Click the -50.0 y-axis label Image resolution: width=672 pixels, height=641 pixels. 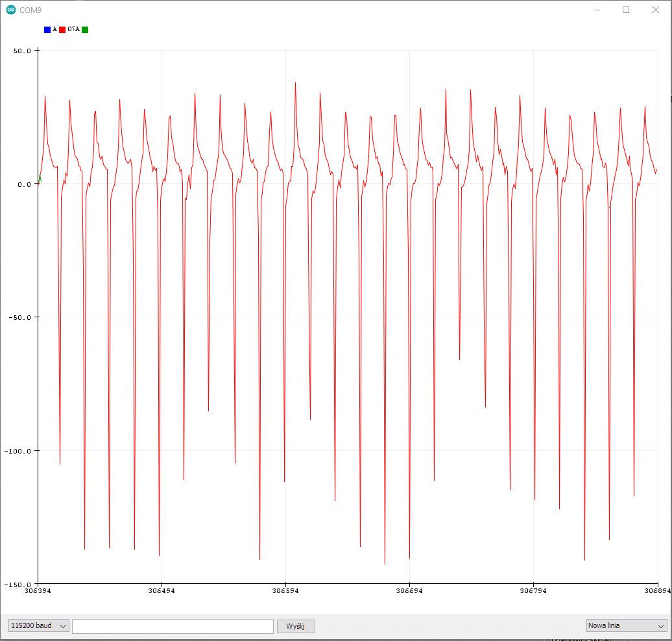pos(20,317)
